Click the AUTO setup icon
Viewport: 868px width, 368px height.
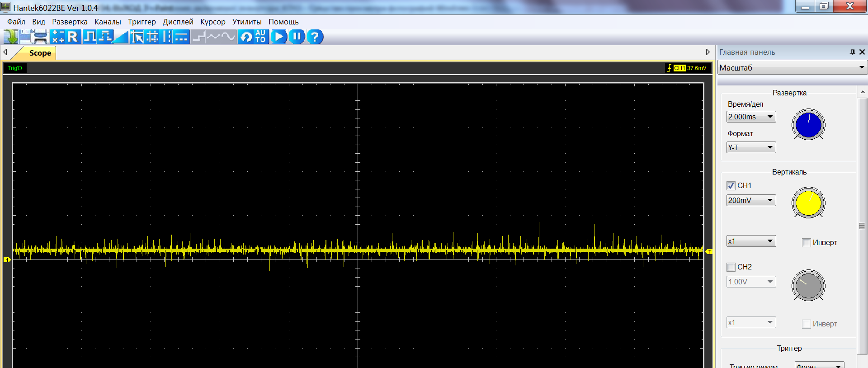[261, 37]
